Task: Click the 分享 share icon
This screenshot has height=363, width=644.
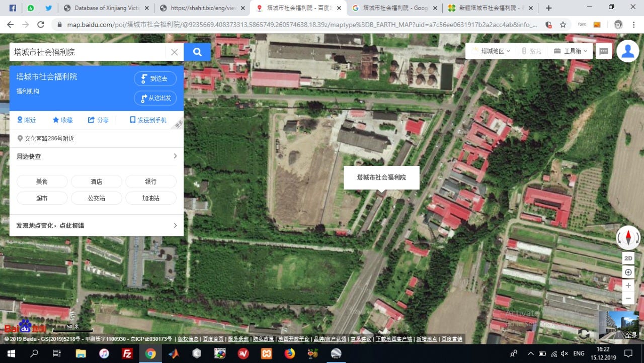Action: (98, 120)
